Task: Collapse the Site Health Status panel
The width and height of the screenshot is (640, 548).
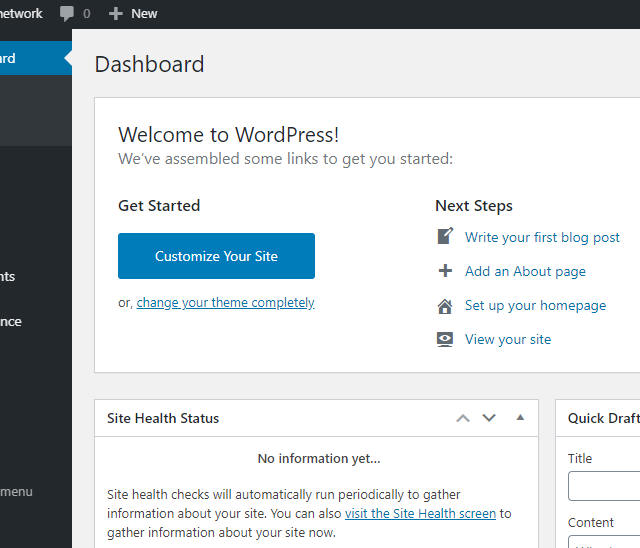Action: 520,417
